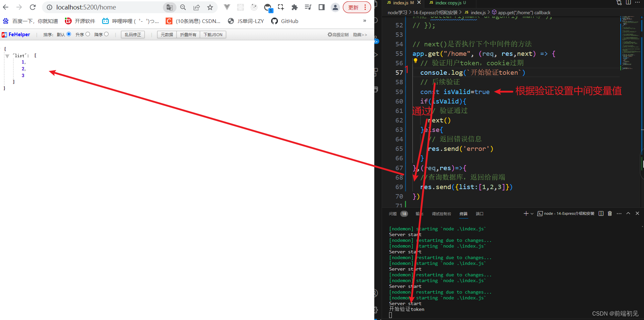Click the 折叠所有 button
Viewport: 644px width, 320px height.
[188, 35]
